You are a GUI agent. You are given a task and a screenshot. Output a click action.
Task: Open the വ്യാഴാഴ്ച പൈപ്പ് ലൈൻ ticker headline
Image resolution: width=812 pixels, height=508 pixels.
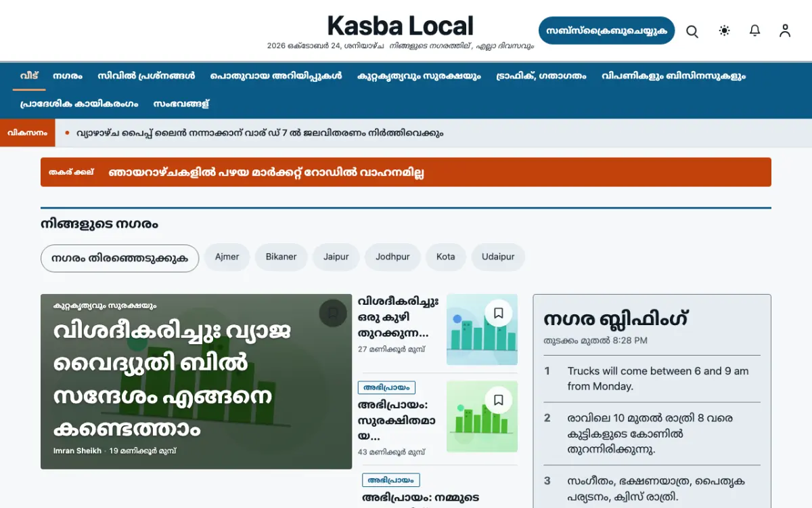coord(260,133)
